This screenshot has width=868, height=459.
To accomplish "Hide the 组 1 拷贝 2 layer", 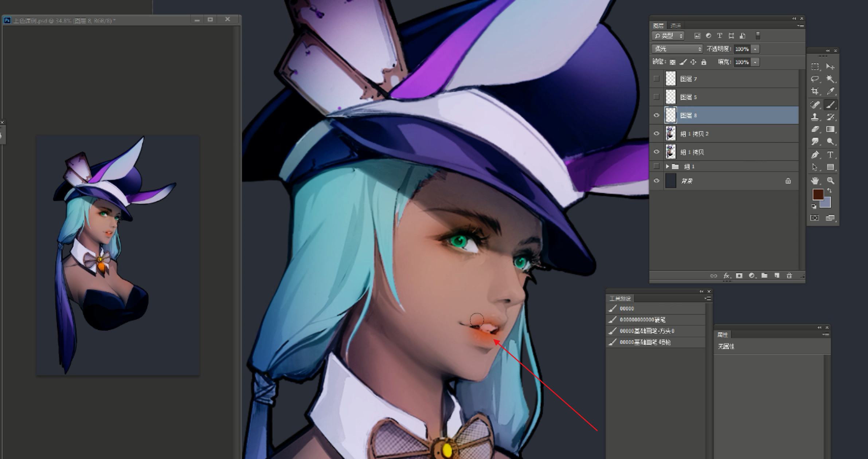I will tap(657, 133).
